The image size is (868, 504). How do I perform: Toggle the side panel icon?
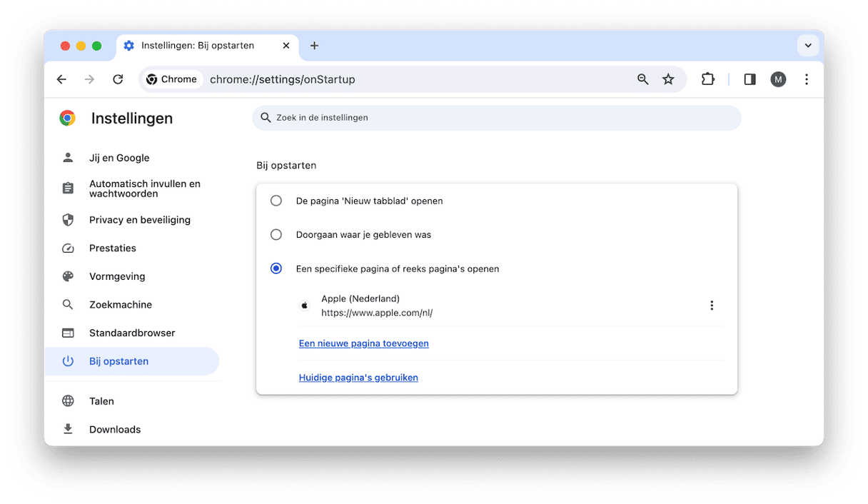tap(750, 79)
